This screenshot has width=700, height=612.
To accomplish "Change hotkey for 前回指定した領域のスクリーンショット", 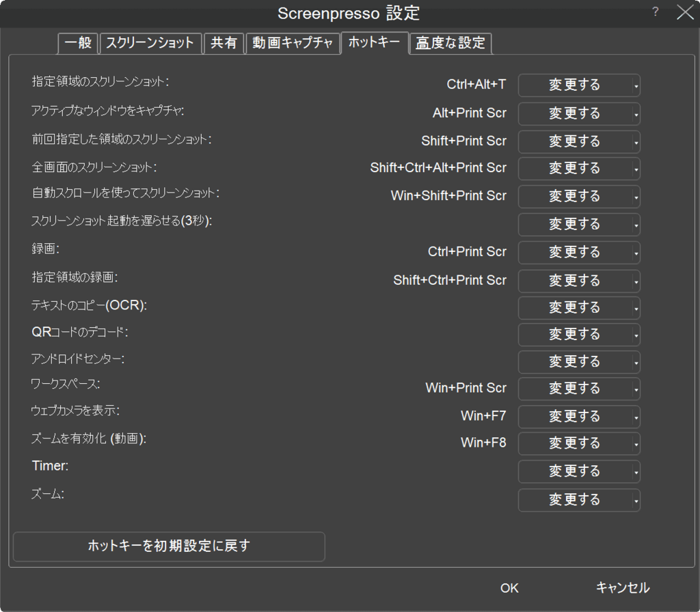I will coord(574,141).
